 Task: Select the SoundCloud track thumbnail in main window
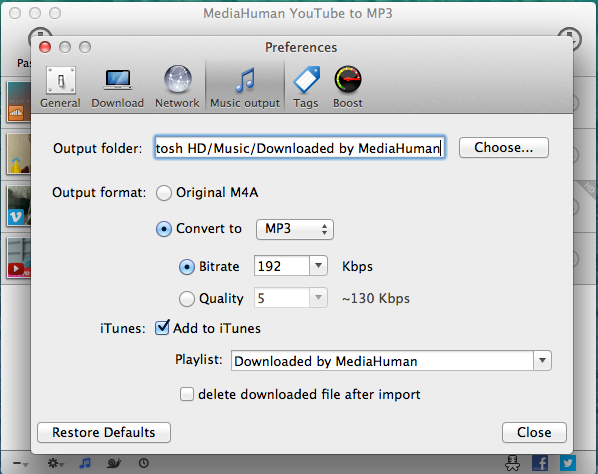point(19,101)
